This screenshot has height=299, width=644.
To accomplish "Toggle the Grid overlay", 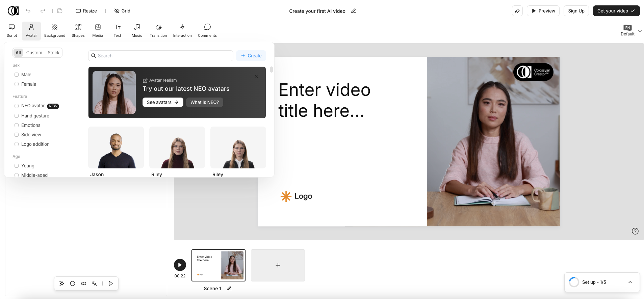I will click(122, 11).
